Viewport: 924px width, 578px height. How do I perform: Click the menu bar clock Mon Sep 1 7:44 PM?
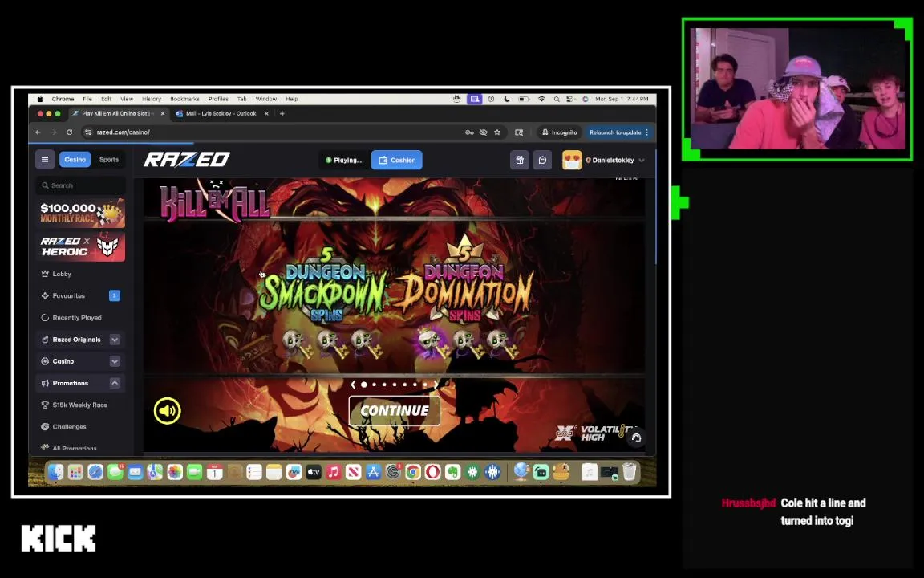pos(622,99)
